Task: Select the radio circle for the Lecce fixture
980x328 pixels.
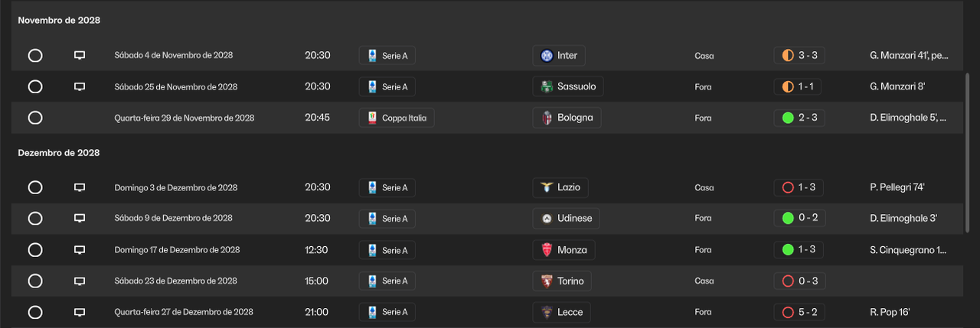Action: pyautogui.click(x=35, y=312)
